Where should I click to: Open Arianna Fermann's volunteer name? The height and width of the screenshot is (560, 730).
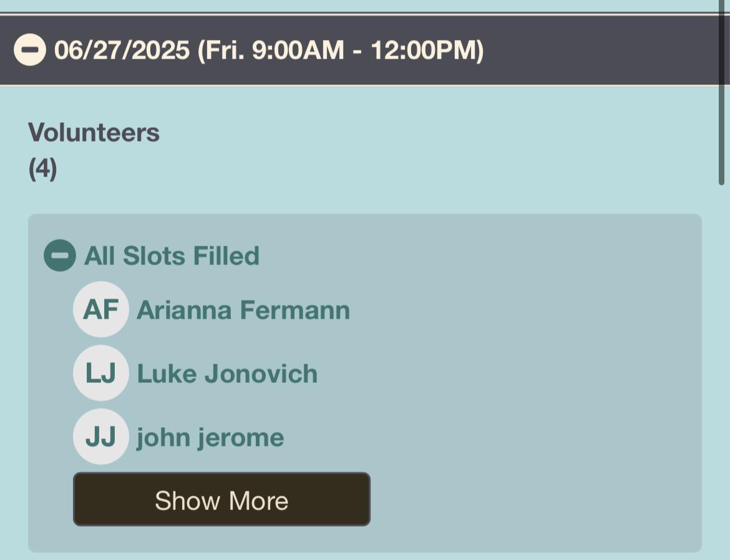tap(243, 310)
